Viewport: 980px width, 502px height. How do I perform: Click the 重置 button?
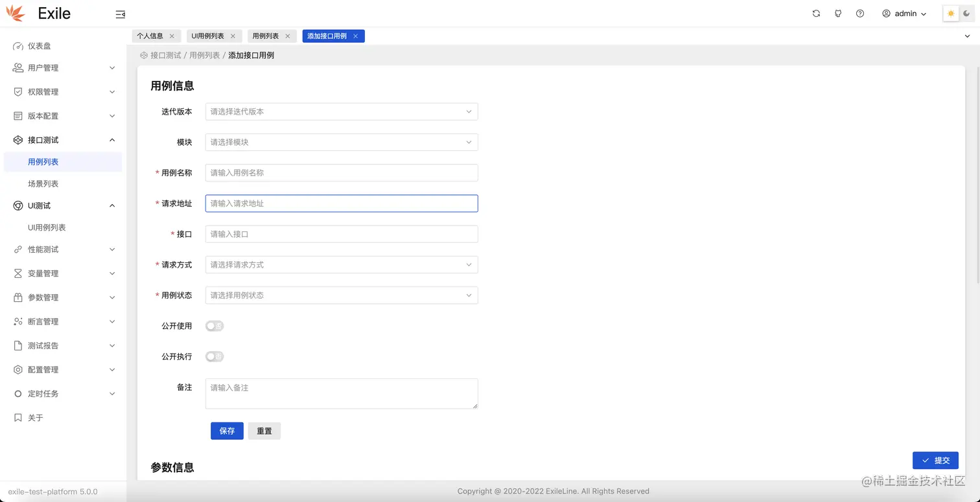[x=264, y=431]
